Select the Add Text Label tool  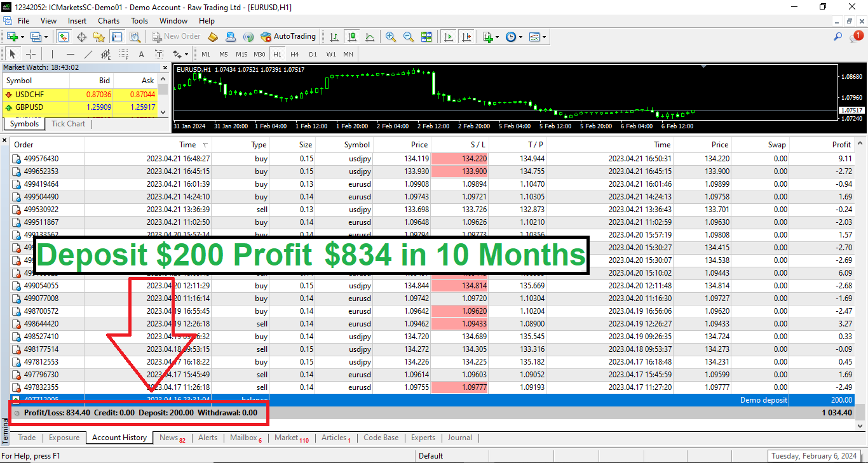158,54
